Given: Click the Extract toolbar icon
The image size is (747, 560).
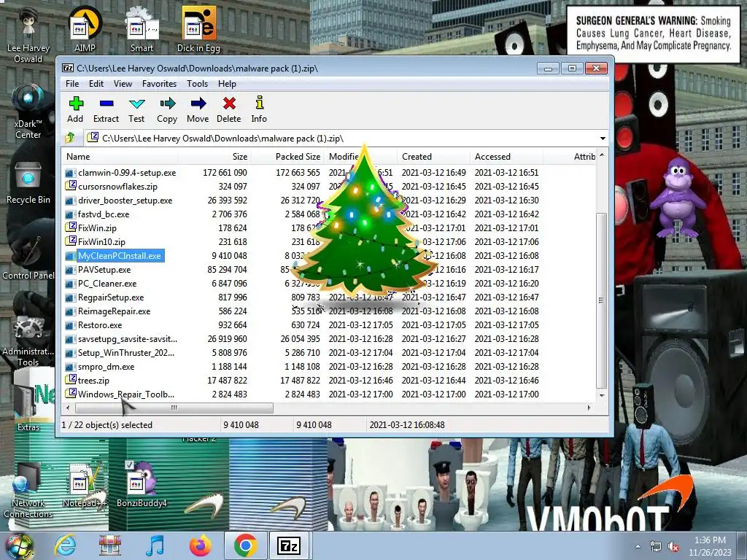Looking at the screenshot, I should coord(107,104).
